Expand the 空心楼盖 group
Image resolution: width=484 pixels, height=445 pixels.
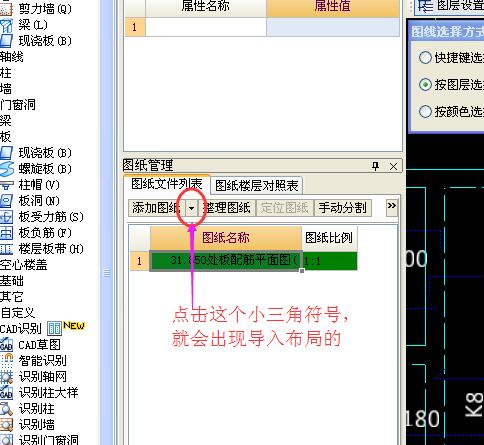pos(24,265)
